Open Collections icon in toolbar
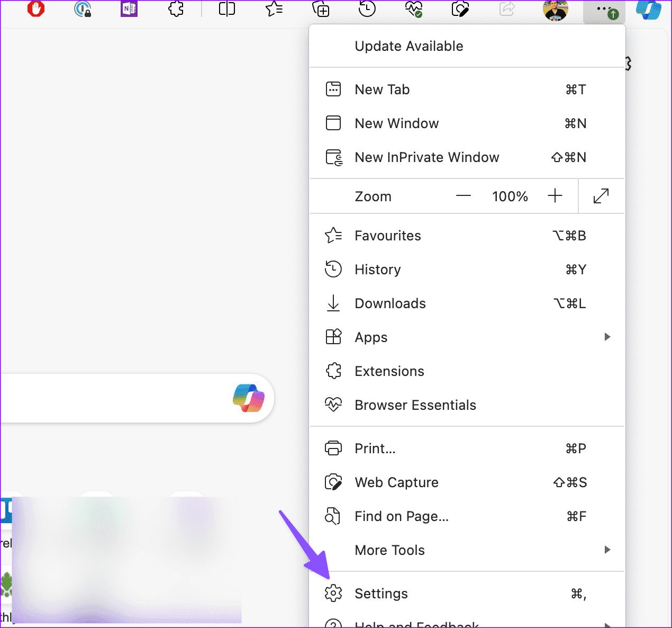The image size is (672, 628). click(x=321, y=8)
